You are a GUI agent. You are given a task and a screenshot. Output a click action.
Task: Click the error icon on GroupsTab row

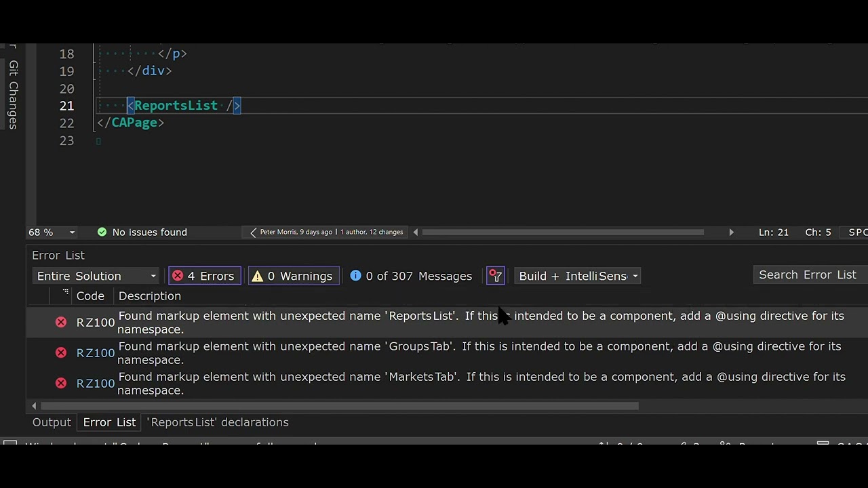(61, 352)
